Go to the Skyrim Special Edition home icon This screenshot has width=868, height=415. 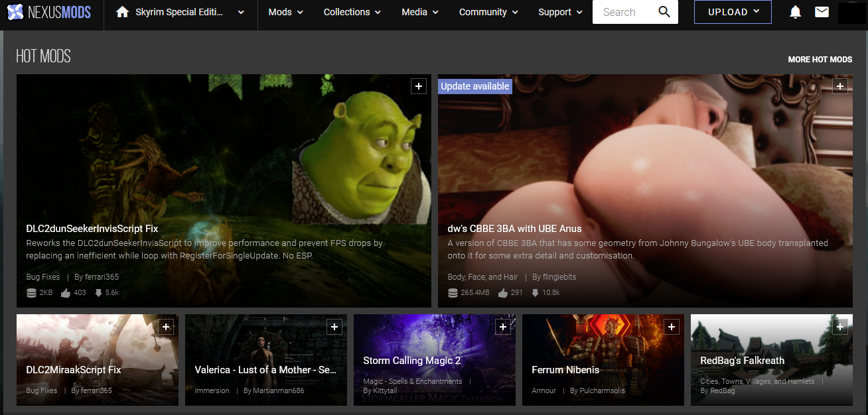pyautogui.click(x=122, y=12)
